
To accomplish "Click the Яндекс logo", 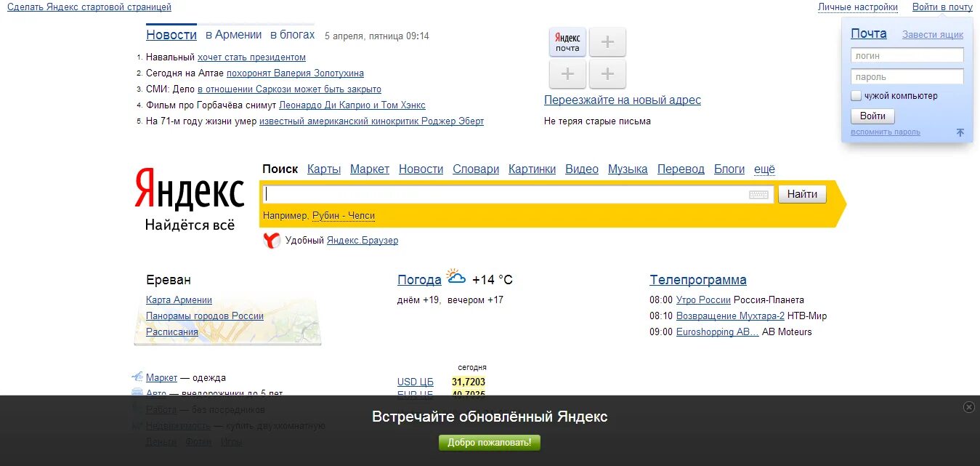I will [189, 189].
